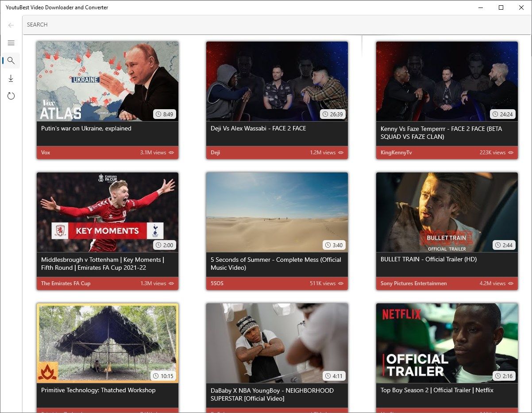Open the Deji Vs Alex Wassabi thumbnail

coord(277,81)
